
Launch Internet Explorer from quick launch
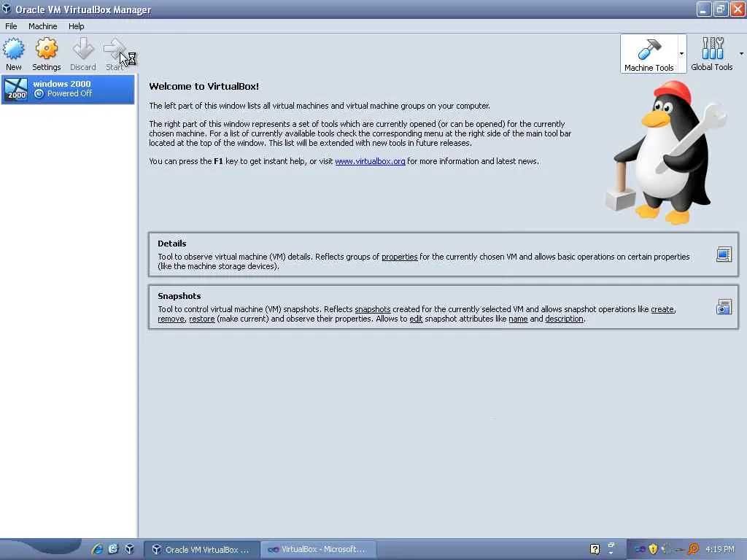(97, 549)
